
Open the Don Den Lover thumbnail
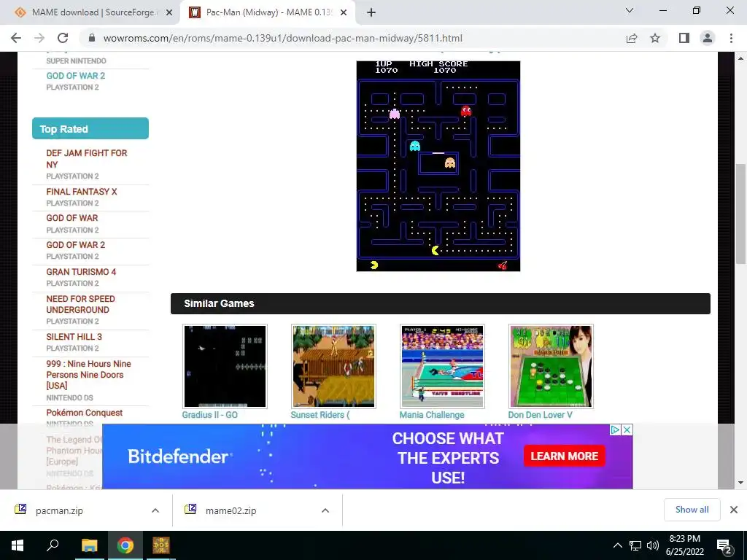(551, 366)
